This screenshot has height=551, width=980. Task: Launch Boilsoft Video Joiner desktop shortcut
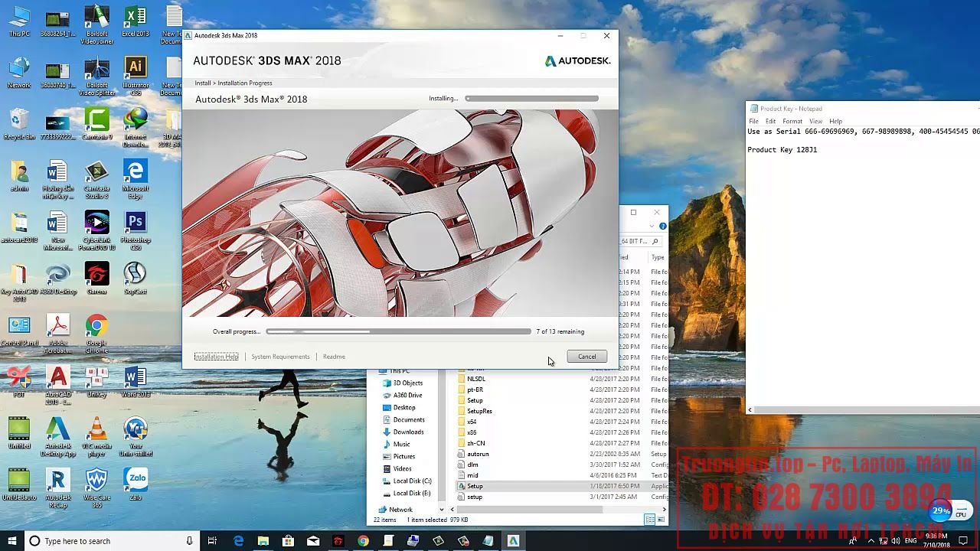tap(96, 24)
